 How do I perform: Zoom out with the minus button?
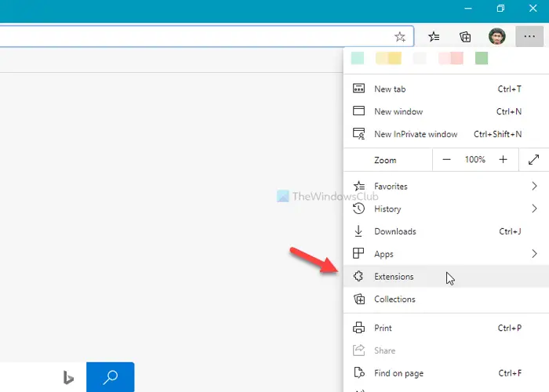point(446,160)
